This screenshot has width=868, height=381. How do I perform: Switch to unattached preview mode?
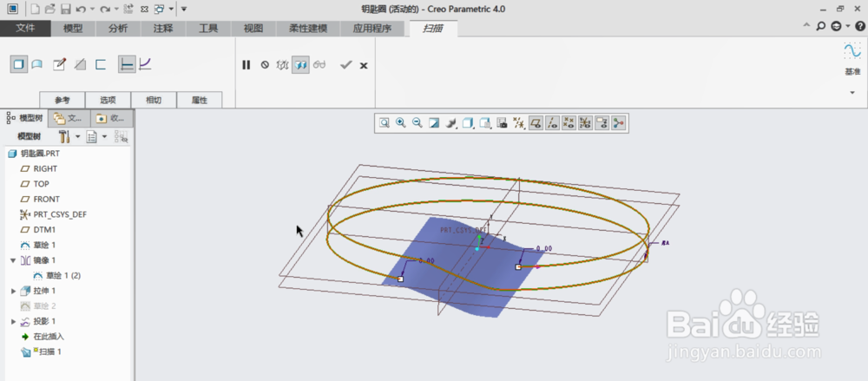point(283,65)
